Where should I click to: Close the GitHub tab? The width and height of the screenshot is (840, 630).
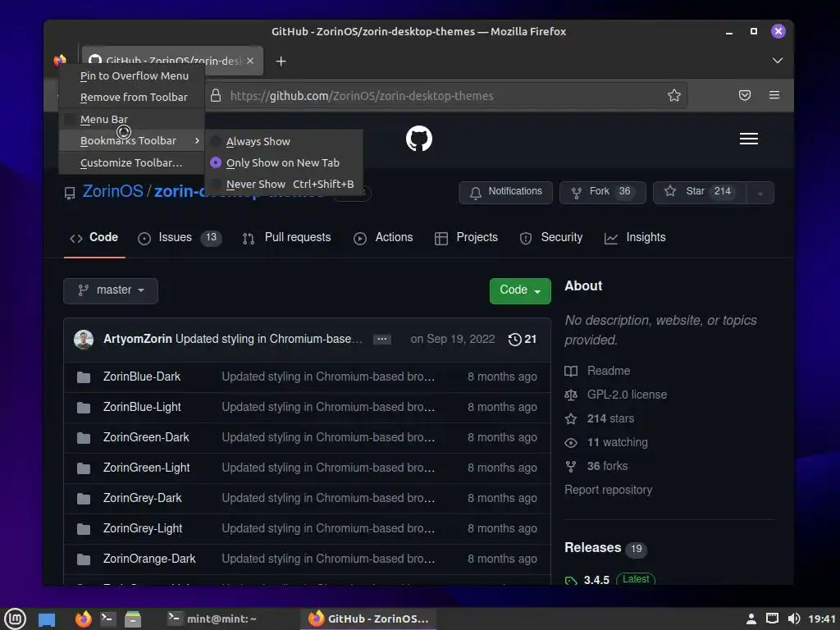coord(250,61)
